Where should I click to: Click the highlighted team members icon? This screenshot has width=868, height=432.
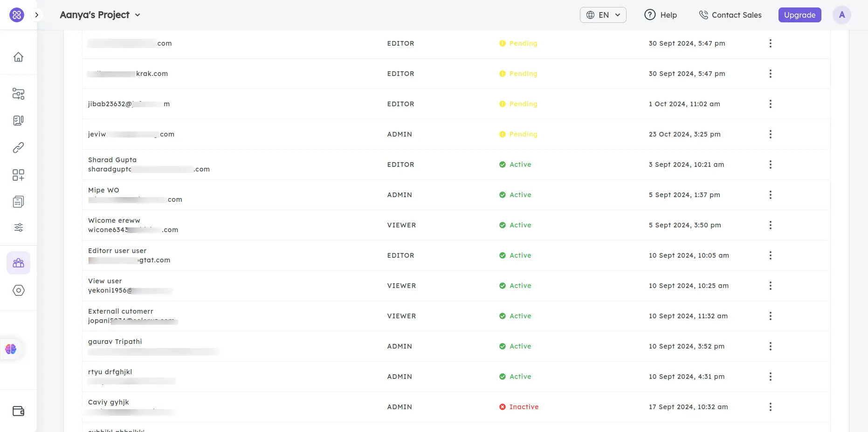(x=18, y=262)
